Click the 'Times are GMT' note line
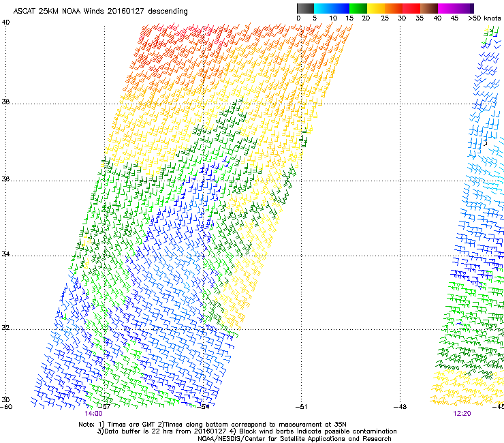The image size is (504, 443). [212, 425]
